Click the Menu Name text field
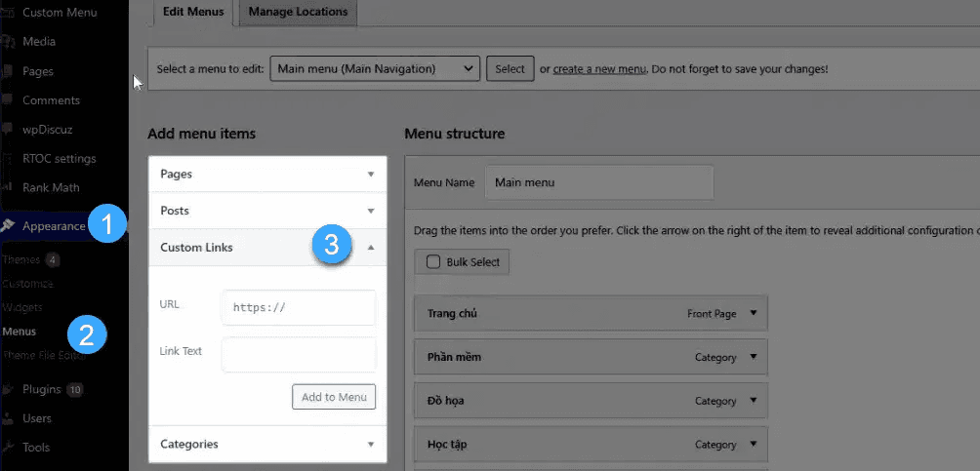The image size is (980, 471). coord(599,183)
